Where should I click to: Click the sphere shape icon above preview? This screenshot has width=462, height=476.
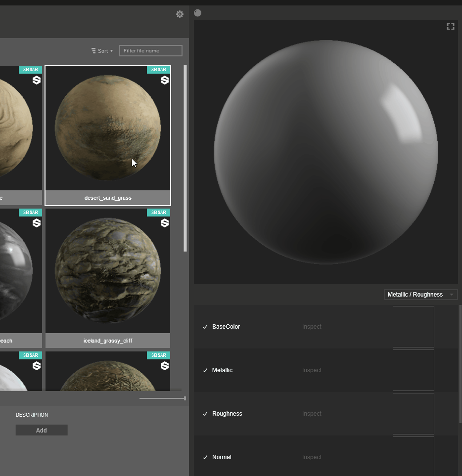tap(198, 13)
